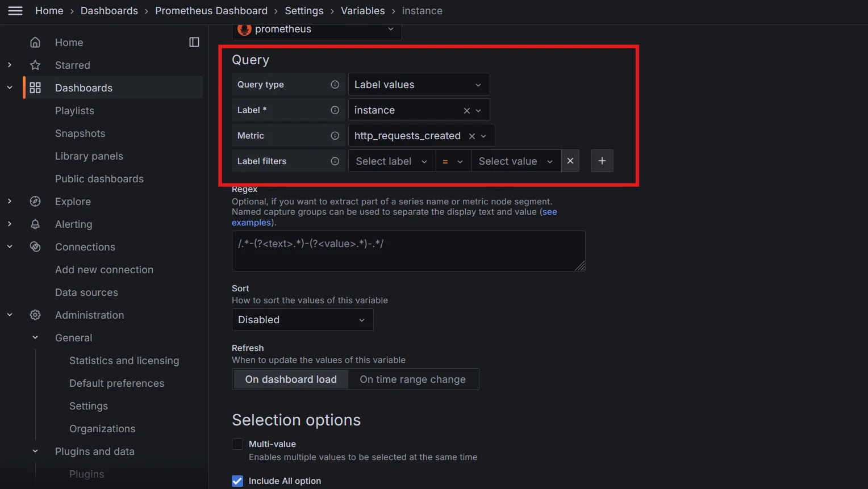Open the hamburger navigation menu
The image size is (868, 489).
coord(15,11)
